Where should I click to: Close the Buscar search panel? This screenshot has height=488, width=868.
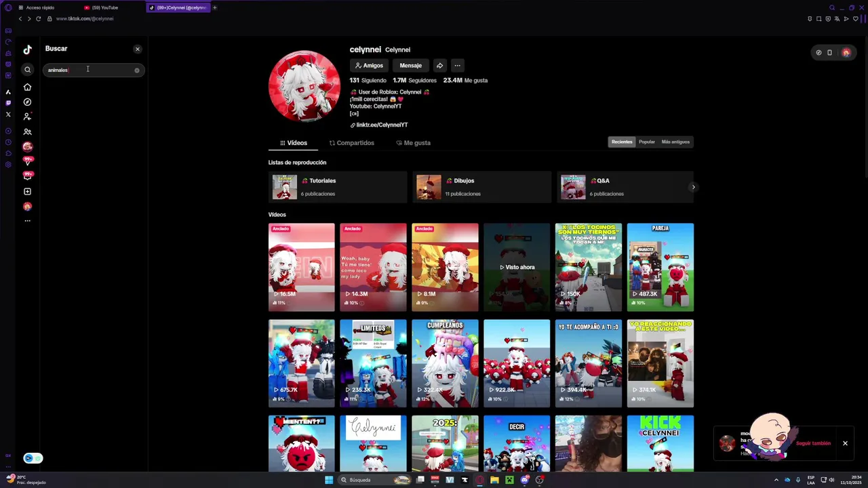pyautogui.click(x=137, y=49)
